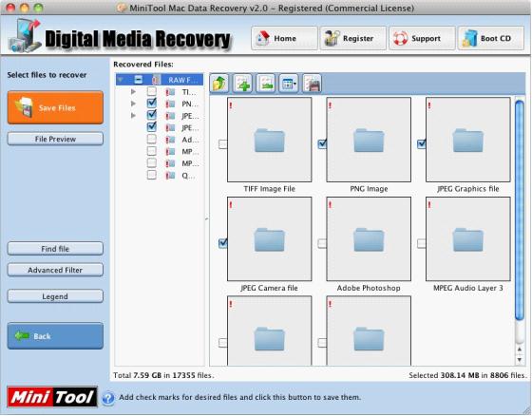Check the Adobe Photoshop thumbnail checkbox
Image resolution: width=532 pixels, height=416 pixels.
322,243
